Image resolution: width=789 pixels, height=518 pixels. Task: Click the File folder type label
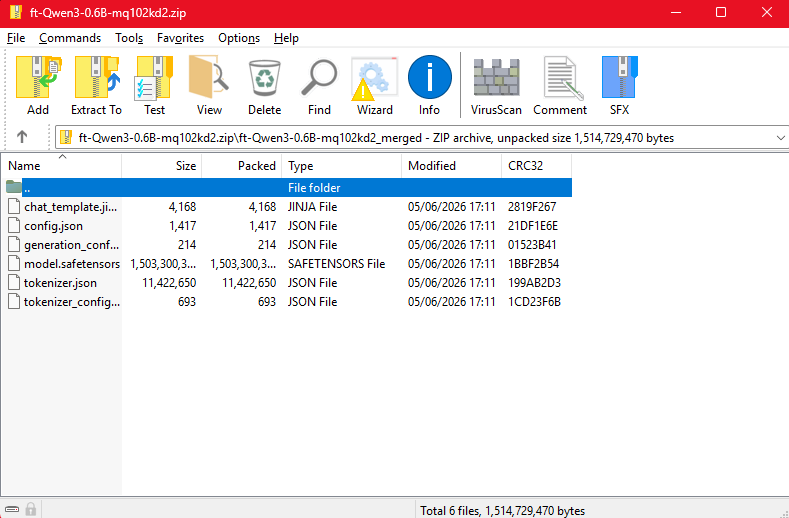pos(314,188)
